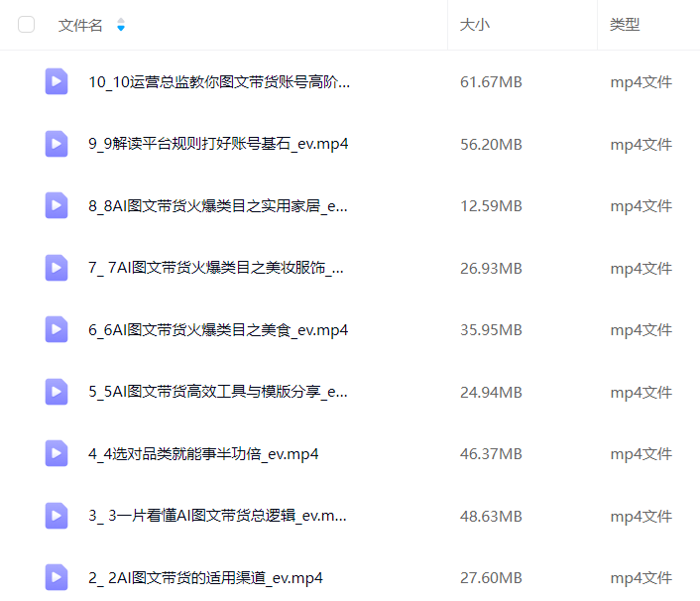
Task: Click video icon for 8_8AI图文带货 实用家居 file
Action: [57, 205]
